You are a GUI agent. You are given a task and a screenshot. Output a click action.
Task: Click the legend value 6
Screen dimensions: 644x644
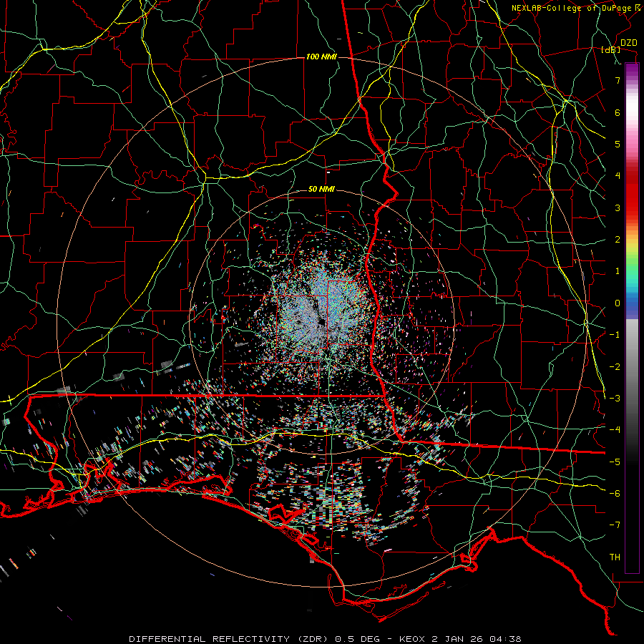click(x=618, y=112)
